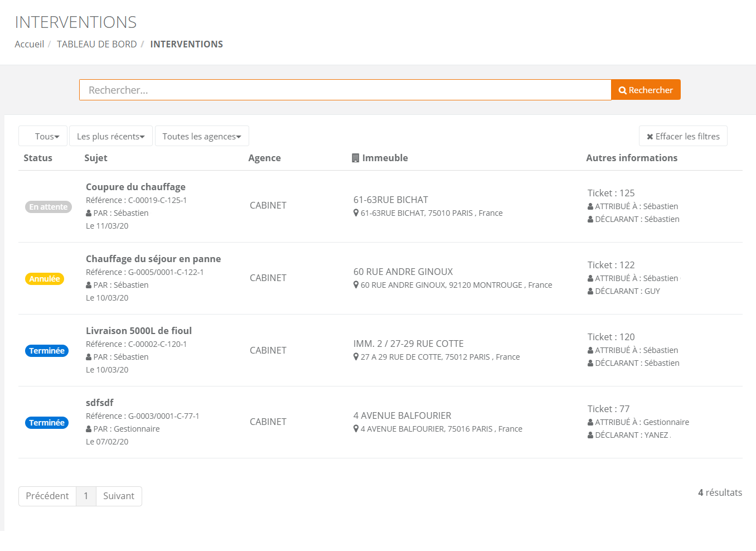Click Ticket : 122 text
Image resolution: width=756 pixels, height=551 pixels.
click(611, 265)
